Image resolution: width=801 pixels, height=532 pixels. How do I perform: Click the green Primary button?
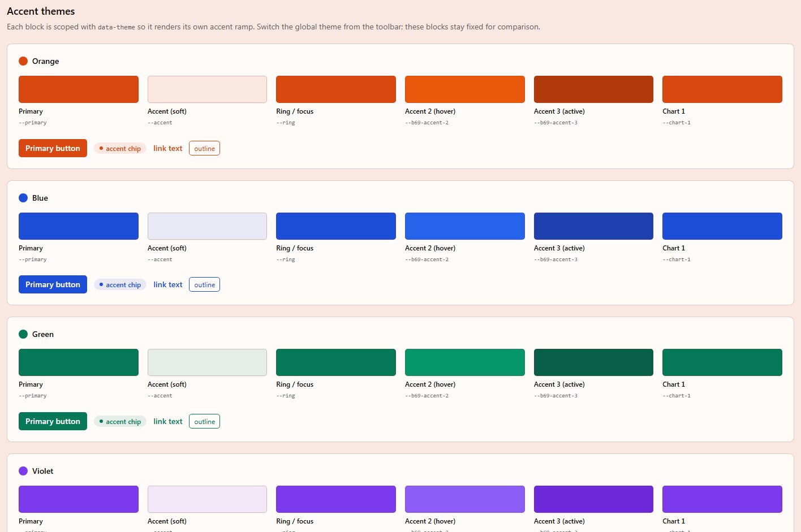53,421
